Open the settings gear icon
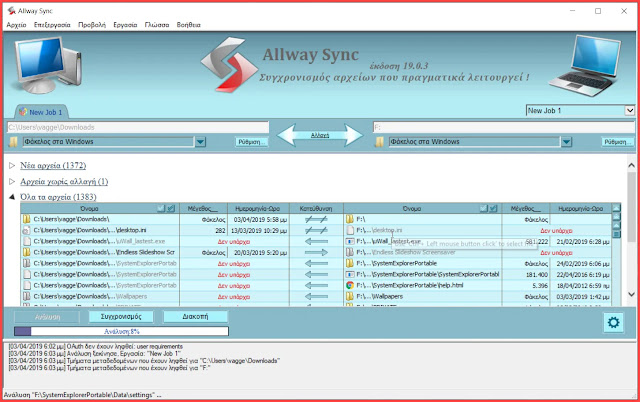This screenshot has height=402, width=640. coord(613,322)
